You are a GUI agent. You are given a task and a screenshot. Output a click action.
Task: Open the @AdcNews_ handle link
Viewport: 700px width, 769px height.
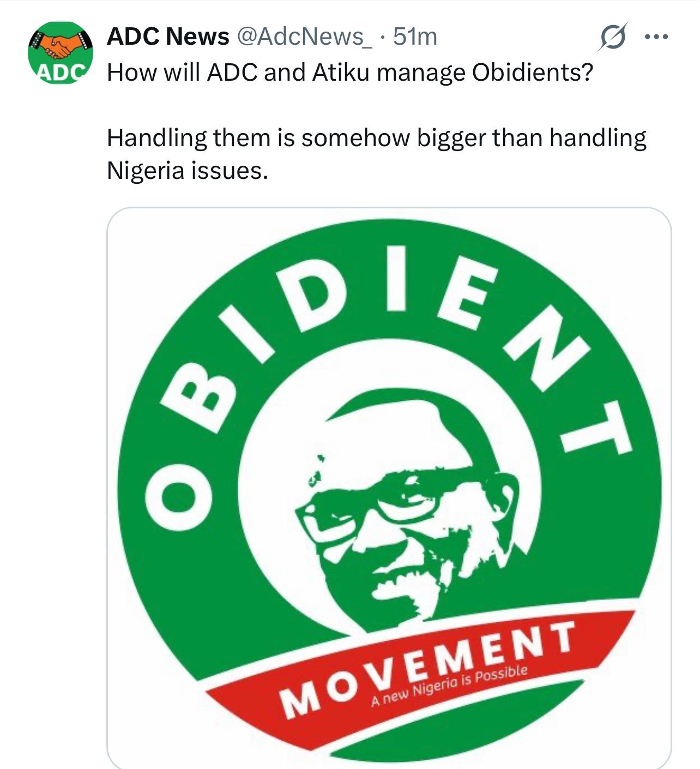tap(304, 37)
